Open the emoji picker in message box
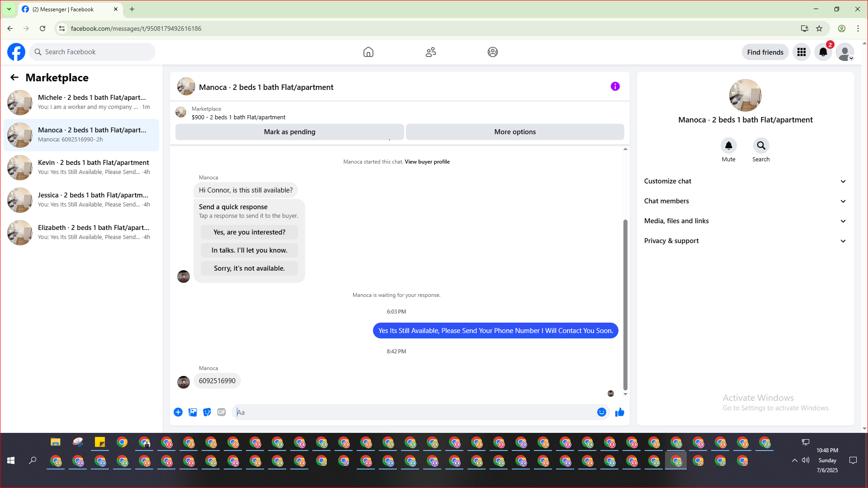Screen dimensions: 868x488 [601, 412]
